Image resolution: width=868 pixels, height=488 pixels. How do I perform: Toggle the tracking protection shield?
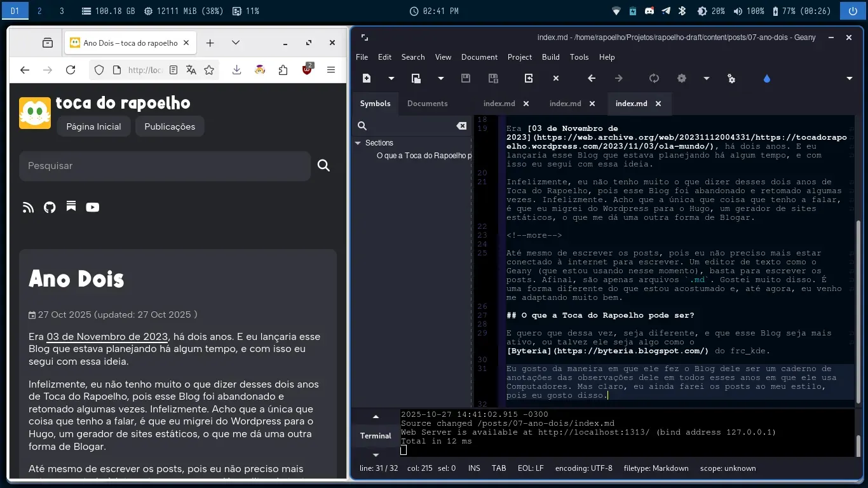tap(98, 70)
